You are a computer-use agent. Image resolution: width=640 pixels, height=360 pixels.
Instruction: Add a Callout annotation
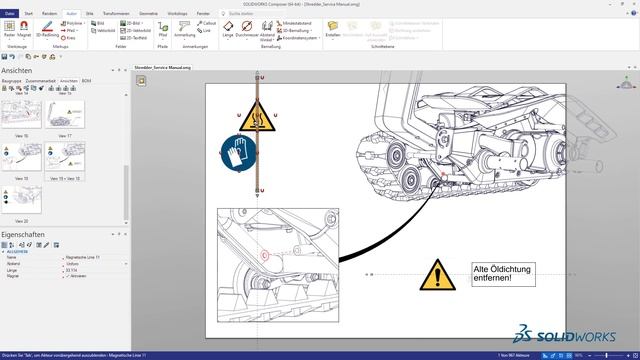(207, 23)
